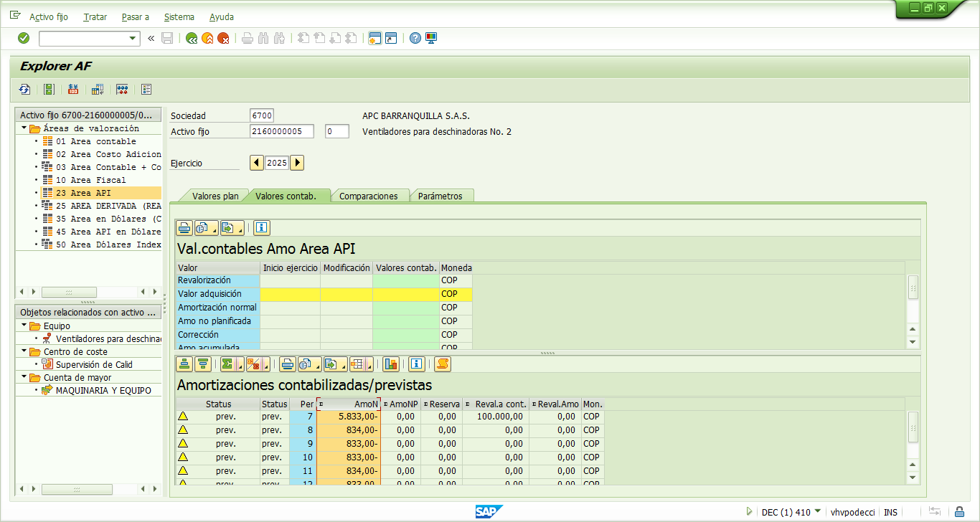980x522 pixels.
Task: Switch to the Comparaciones tab
Action: [369, 196]
